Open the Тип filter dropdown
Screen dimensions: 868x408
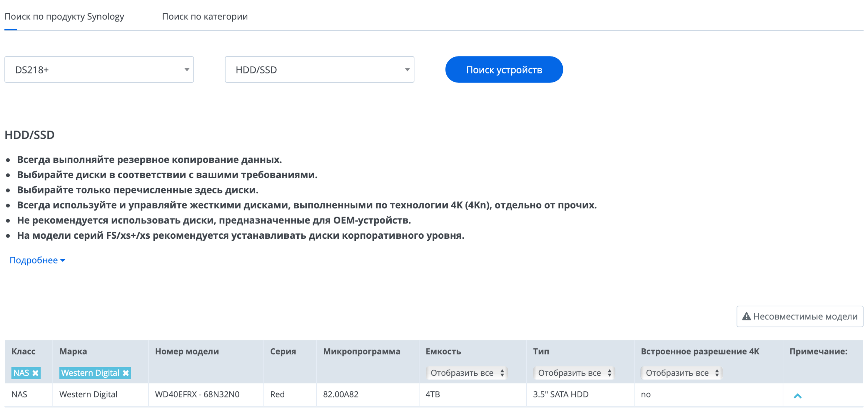click(x=574, y=373)
